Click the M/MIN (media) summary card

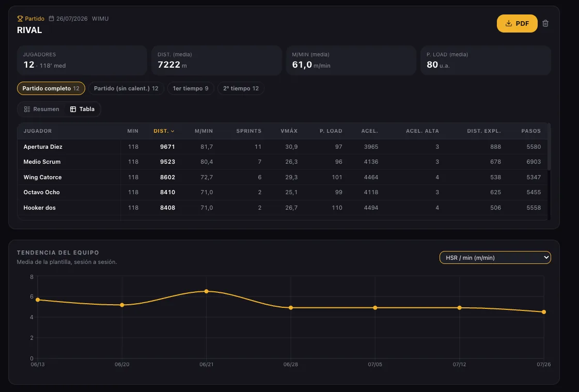(x=351, y=60)
